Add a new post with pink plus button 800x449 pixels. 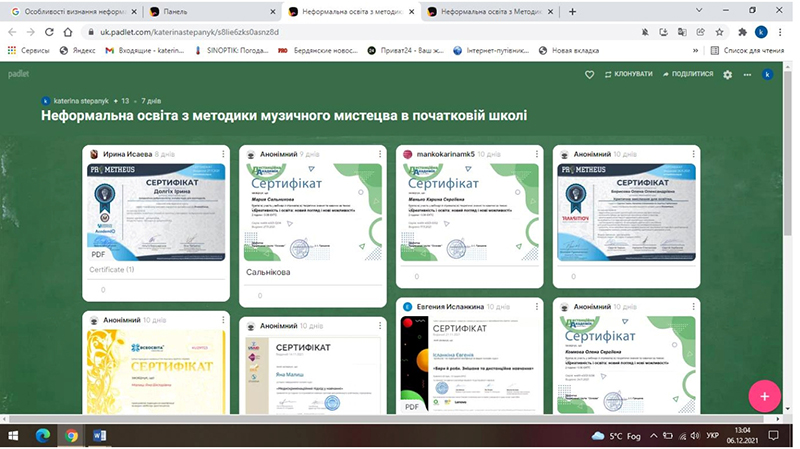[x=764, y=396]
